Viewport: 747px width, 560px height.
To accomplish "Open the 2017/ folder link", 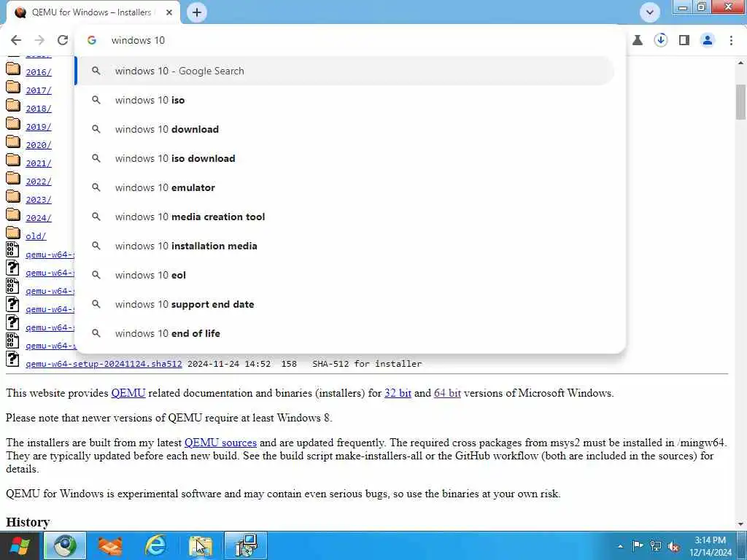I will pos(39,90).
